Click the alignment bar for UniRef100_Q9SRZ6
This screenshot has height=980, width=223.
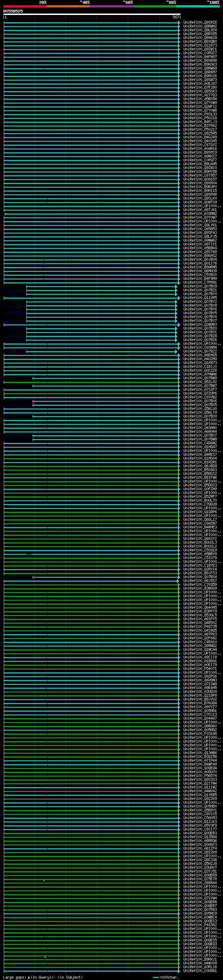tap(92, 23)
